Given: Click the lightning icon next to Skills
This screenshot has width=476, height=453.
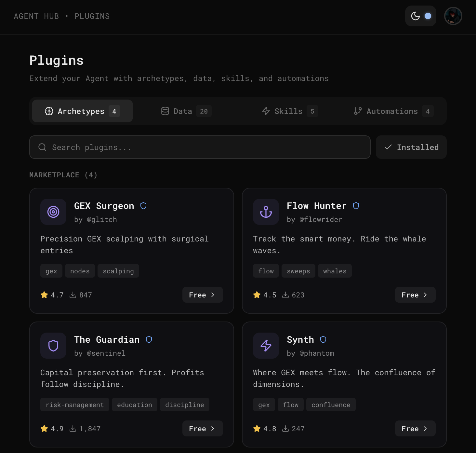Looking at the screenshot, I should coord(266,111).
